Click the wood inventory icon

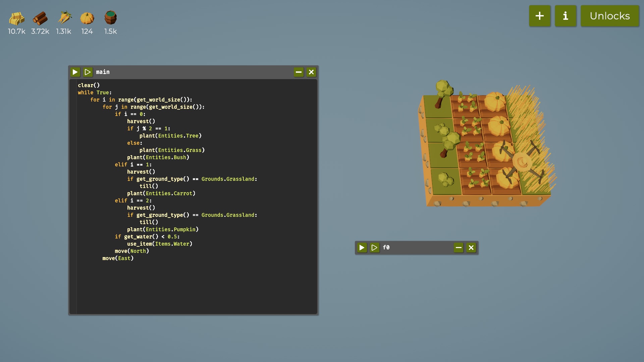click(x=40, y=18)
